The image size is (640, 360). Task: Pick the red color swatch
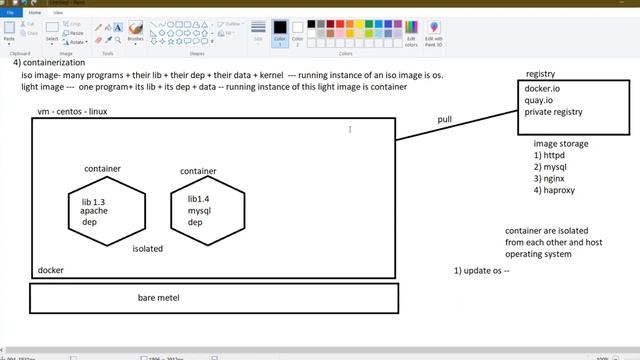340,24
